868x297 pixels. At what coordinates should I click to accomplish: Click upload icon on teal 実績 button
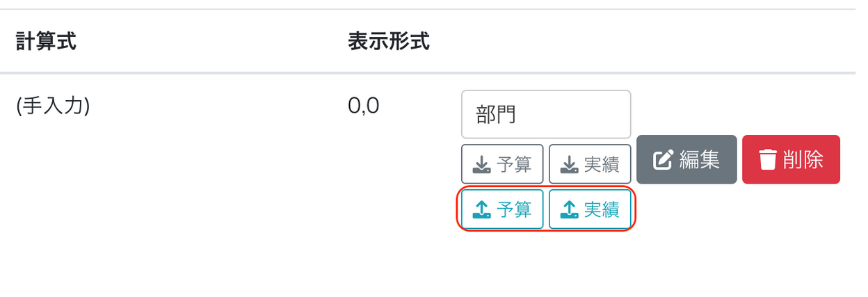[x=570, y=209]
